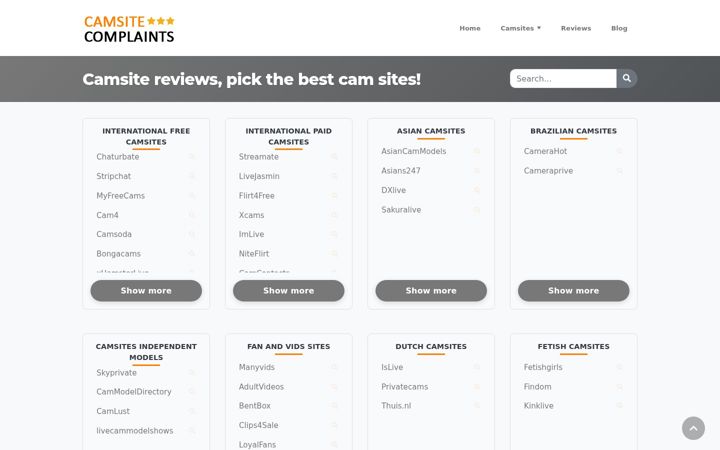Image resolution: width=720 pixels, height=450 pixels.
Task: Open the BentBox review link
Action: [x=254, y=405]
